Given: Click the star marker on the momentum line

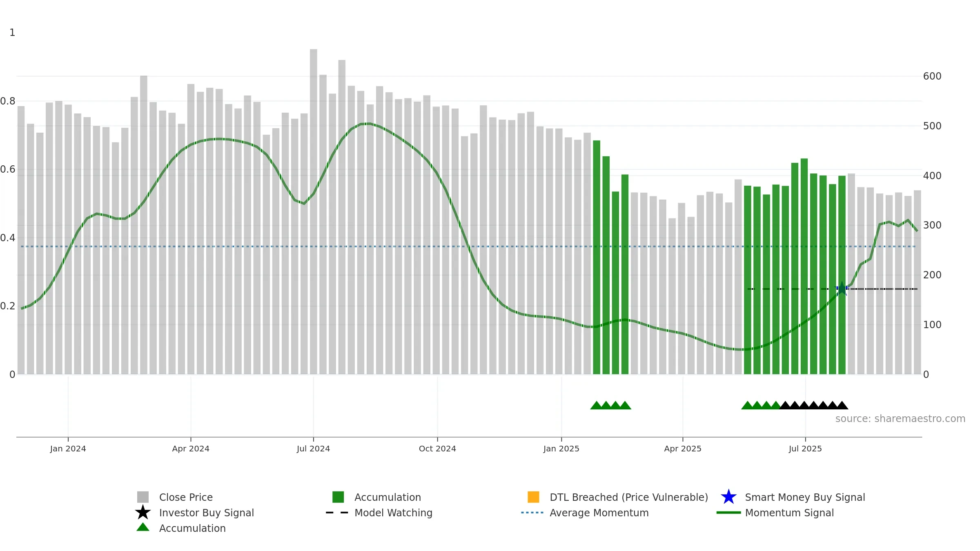Looking at the screenshot, I should pyautogui.click(x=842, y=289).
